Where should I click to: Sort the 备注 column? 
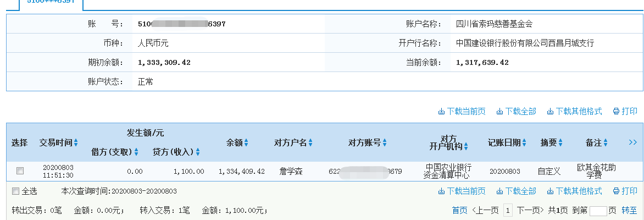(x=606, y=142)
